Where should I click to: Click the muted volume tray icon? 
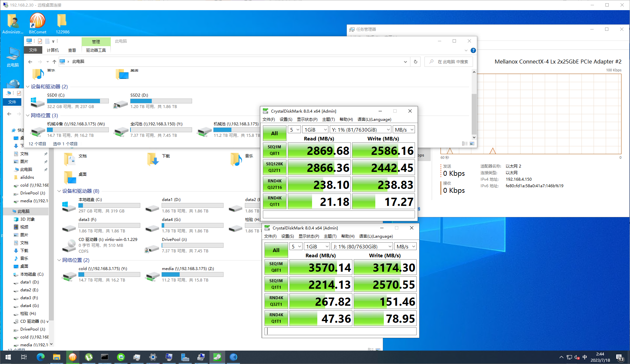577,357
